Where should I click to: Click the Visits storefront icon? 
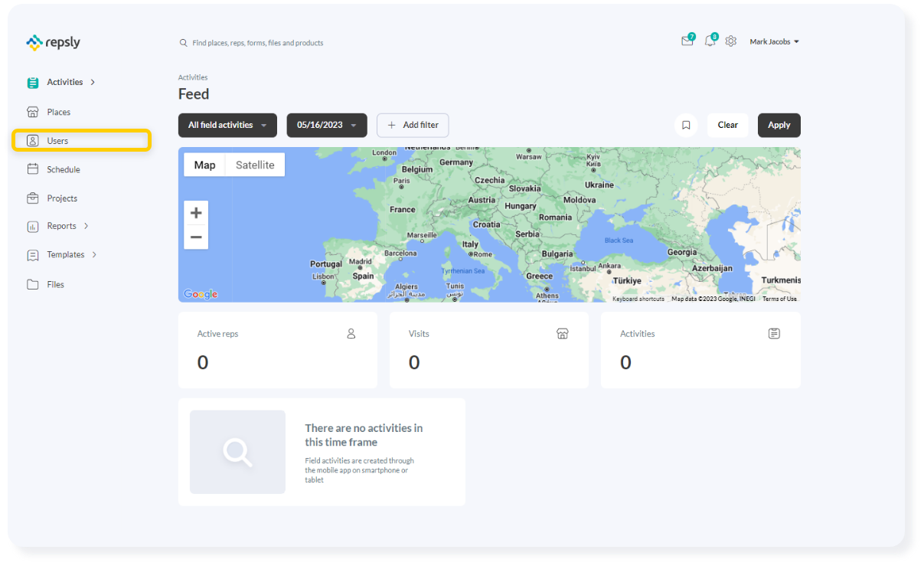[x=563, y=333]
